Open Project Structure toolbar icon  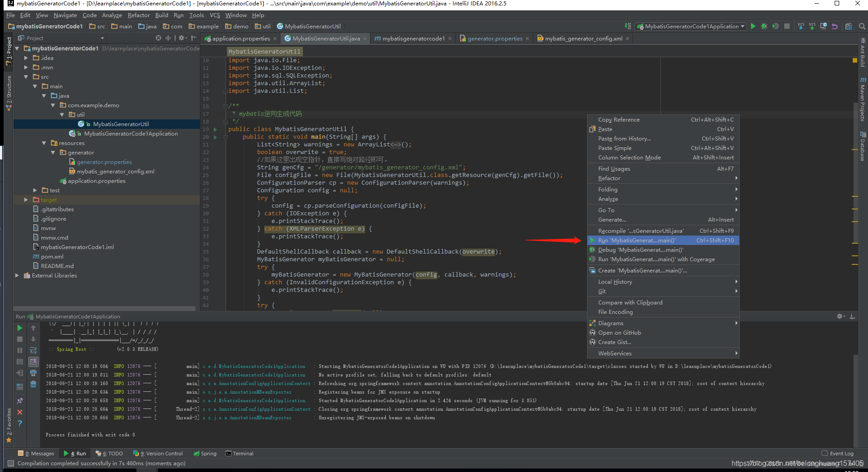[x=849, y=27]
